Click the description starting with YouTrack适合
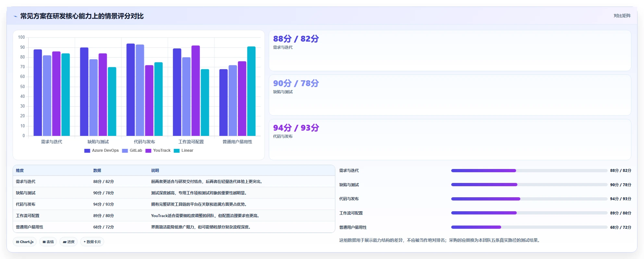Viewport: 644px width, 259px height. tap(206, 216)
